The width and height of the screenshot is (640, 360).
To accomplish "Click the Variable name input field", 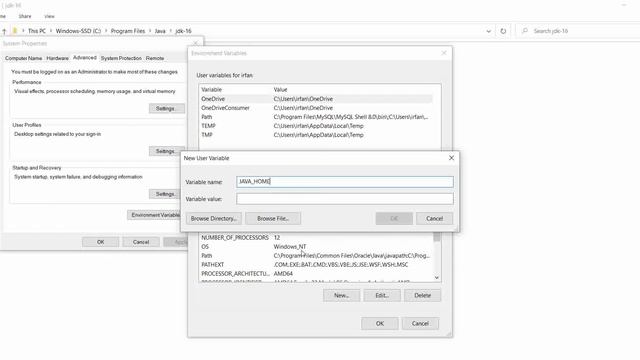I will coord(344,182).
